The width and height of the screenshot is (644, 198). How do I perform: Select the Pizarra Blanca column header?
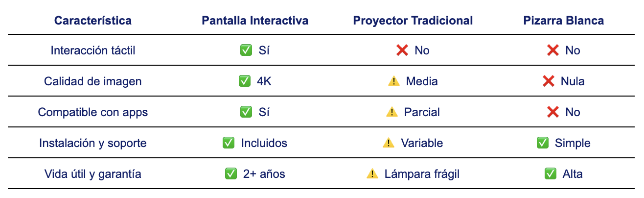coord(563,21)
